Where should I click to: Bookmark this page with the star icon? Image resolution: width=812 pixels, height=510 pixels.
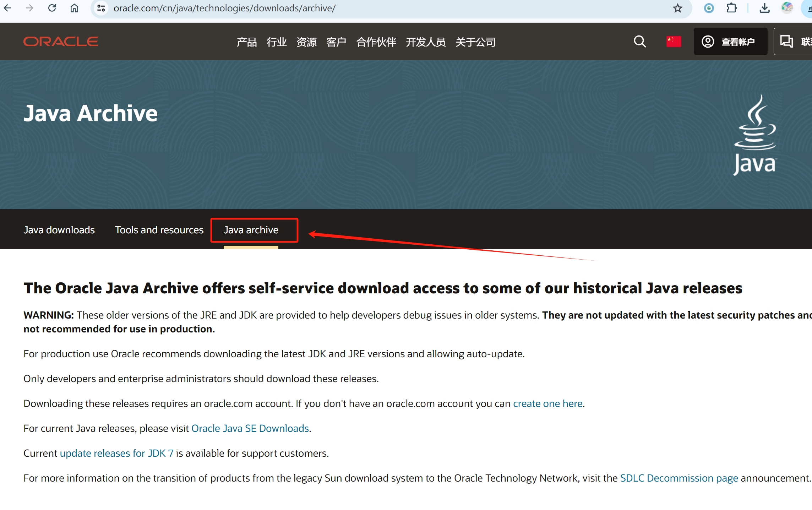pyautogui.click(x=677, y=8)
